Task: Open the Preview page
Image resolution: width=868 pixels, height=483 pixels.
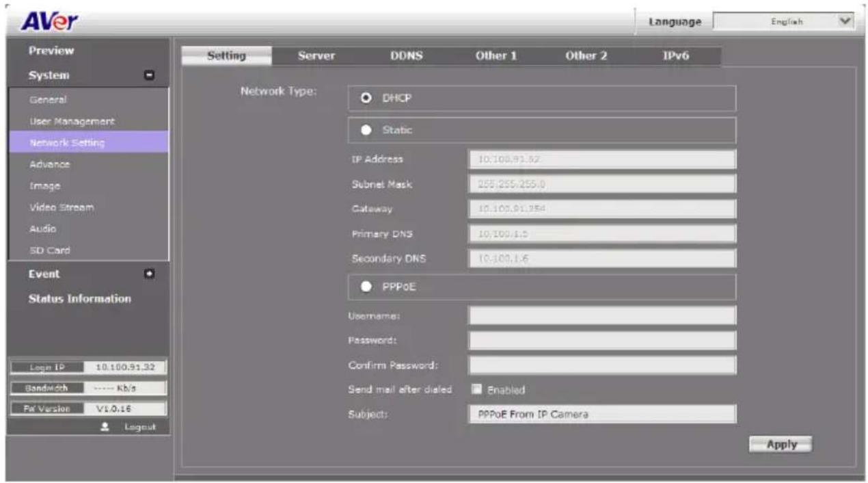Action: 51,51
